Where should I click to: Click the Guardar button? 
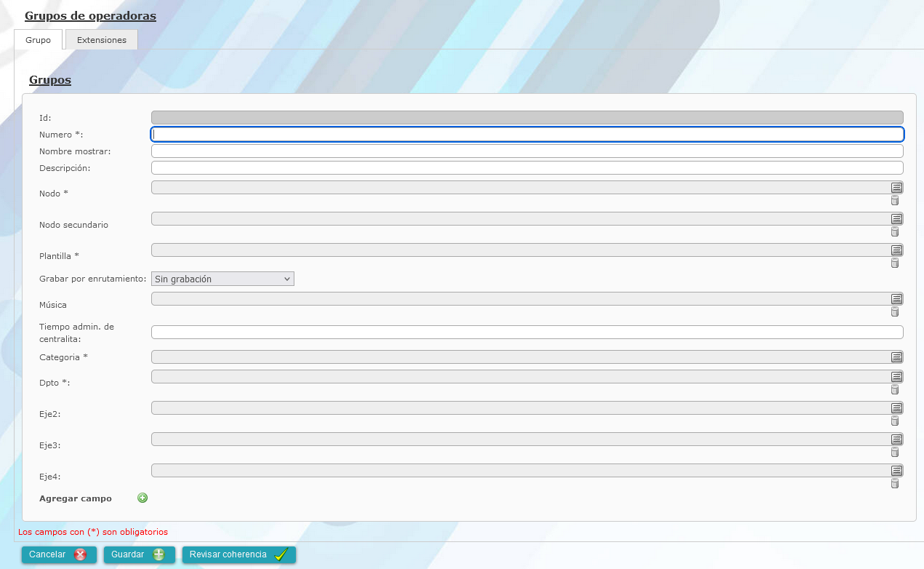coord(140,554)
